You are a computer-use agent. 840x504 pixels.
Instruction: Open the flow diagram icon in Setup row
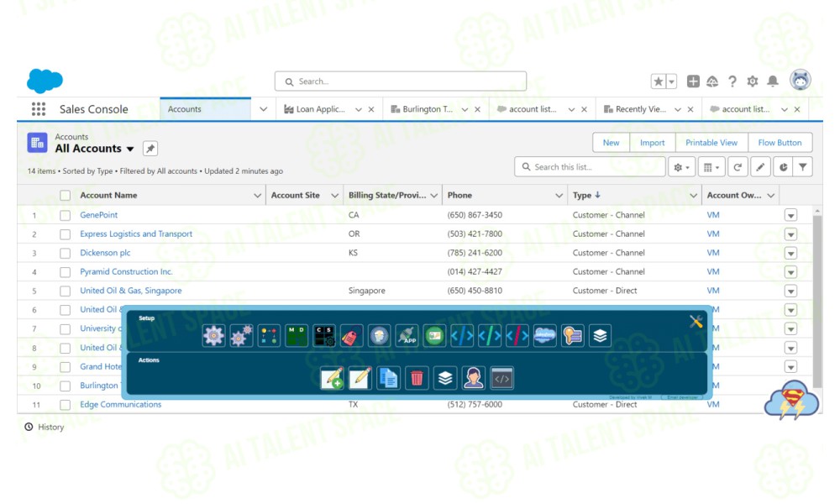pos(269,336)
